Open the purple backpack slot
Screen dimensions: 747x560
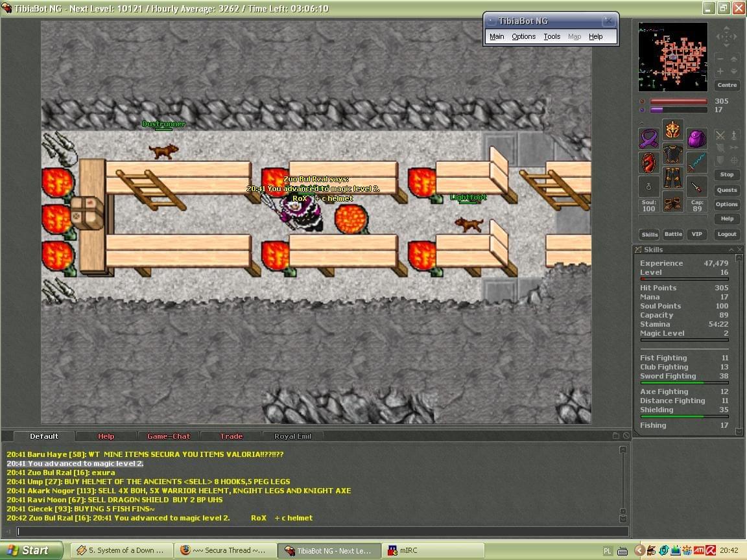(697, 139)
